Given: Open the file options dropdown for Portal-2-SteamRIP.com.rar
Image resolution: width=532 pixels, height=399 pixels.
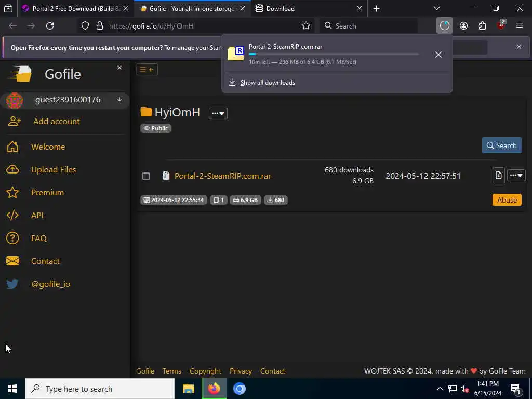Looking at the screenshot, I should (x=516, y=175).
